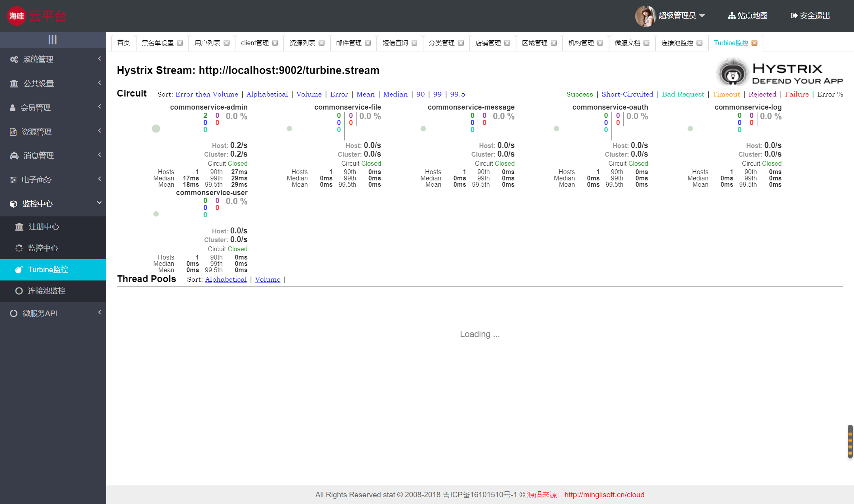Click the 安全退出 logout icon
The width and height of the screenshot is (854, 504).
coord(793,16)
